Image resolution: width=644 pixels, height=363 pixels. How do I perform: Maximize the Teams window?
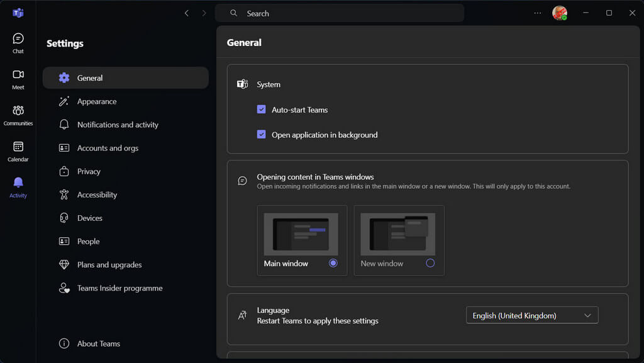tap(609, 13)
